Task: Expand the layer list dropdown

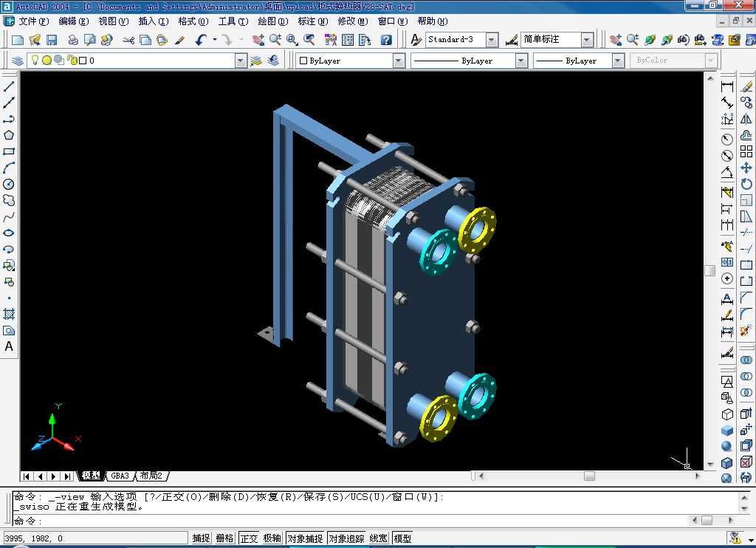Action: 241,61
